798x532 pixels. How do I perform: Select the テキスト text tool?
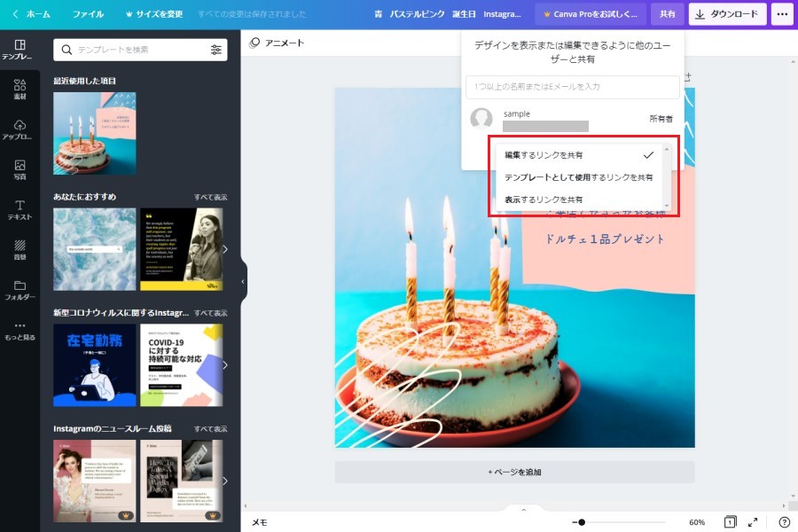[20, 209]
